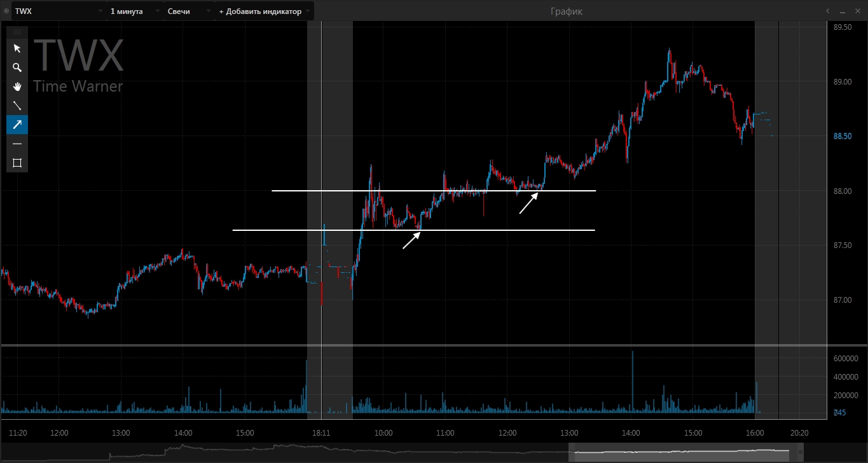Pick the diagonal trend line tool

(x=17, y=106)
